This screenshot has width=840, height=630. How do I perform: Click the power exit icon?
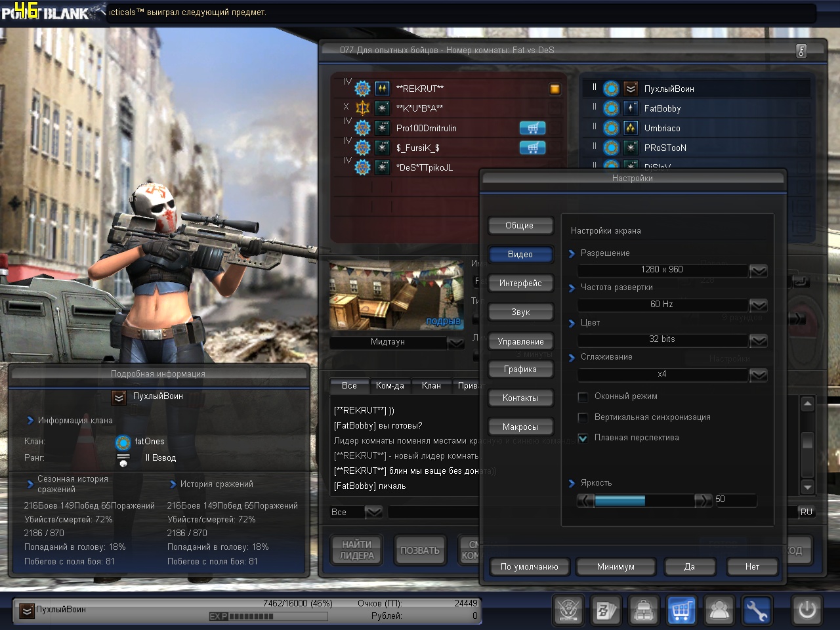point(807,610)
